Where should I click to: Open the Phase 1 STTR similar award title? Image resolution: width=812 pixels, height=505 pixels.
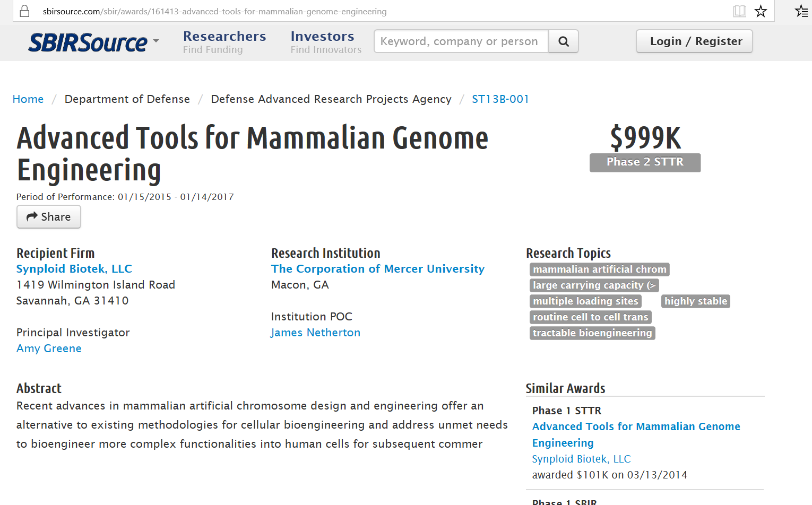(x=636, y=434)
